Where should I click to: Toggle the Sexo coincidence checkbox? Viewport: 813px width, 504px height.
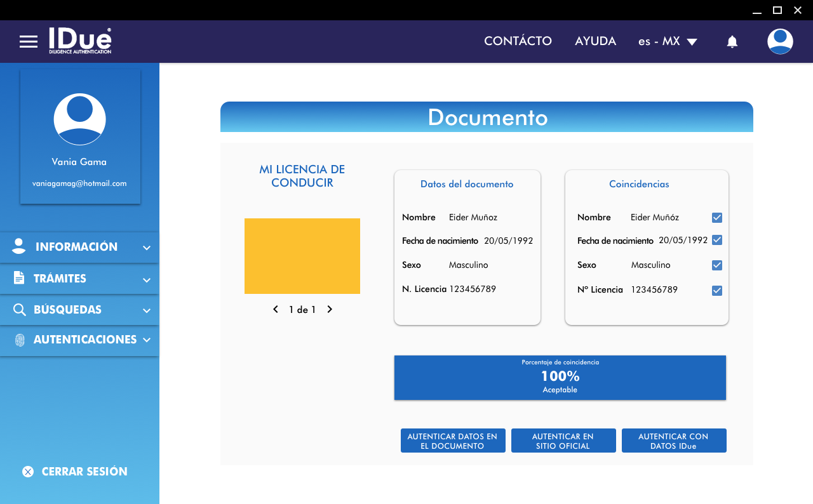pos(717,265)
